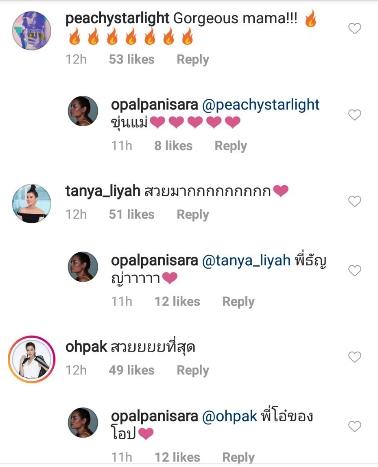The height and width of the screenshot is (467, 378).
Task: Reply under opalpanisara's 8 likes comment
Action: pos(231,146)
